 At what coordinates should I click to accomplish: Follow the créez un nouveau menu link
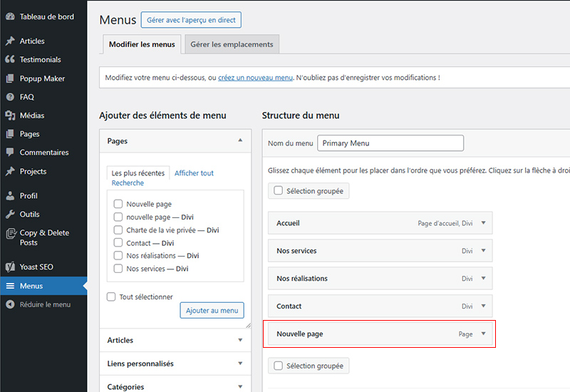255,78
